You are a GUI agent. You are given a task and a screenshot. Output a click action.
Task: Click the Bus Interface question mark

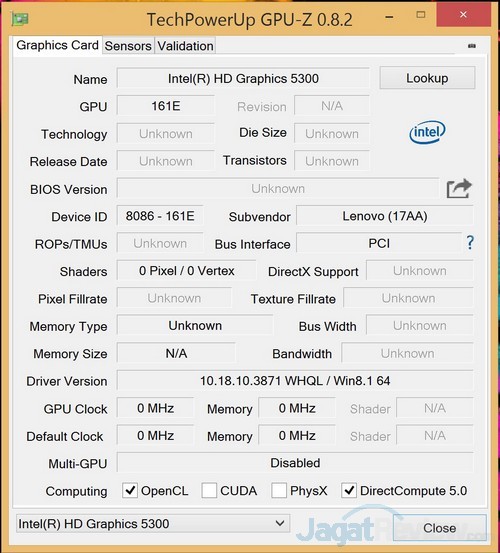[470, 243]
